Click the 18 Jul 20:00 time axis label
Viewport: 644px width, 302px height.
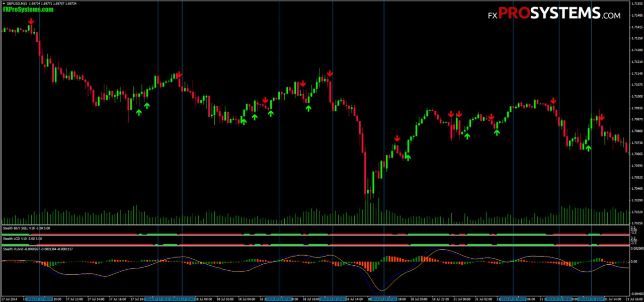419,299
